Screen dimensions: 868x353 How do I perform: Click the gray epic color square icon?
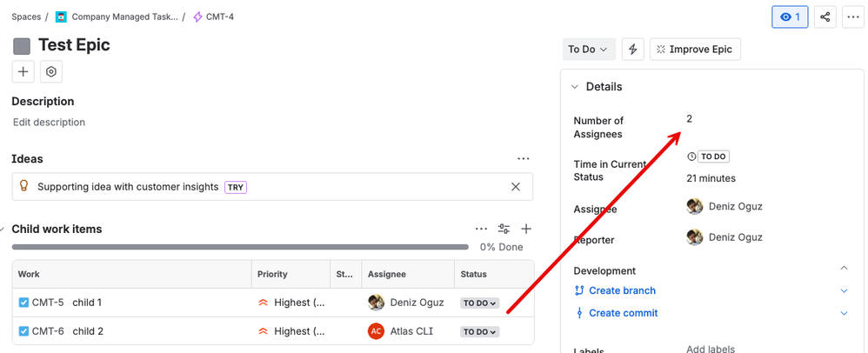click(x=22, y=46)
